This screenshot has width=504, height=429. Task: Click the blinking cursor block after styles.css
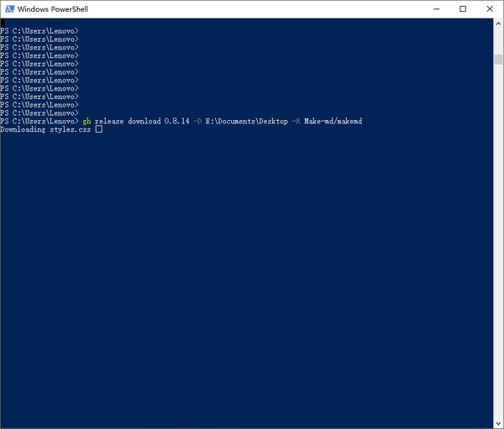click(99, 129)
